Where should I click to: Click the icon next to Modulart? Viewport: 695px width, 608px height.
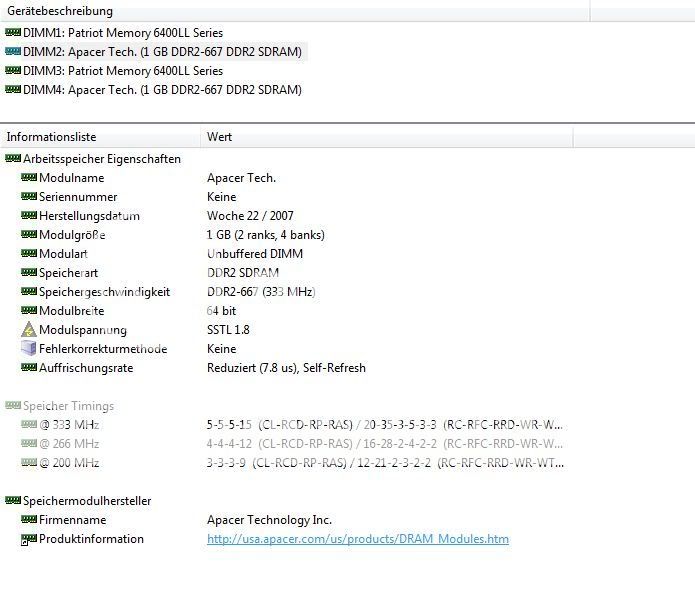[29, 253]
